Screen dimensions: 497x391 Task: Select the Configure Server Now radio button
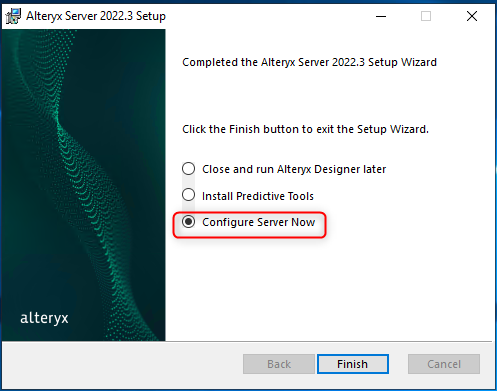tap(189, 222)
